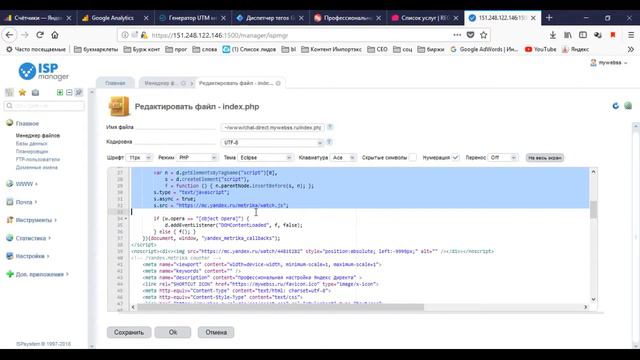The image size is (640, 360).
Task: Click the Имя файла path input field
Action: coord(273,127)
